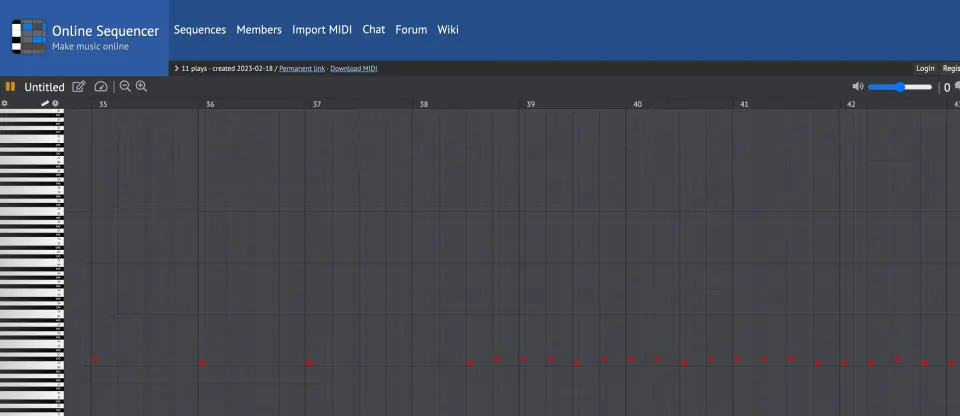Image resolution: width=960 pixels, height=416 pixels.
Task: Zoom in the piano roll grid
Action: point(141,86)
